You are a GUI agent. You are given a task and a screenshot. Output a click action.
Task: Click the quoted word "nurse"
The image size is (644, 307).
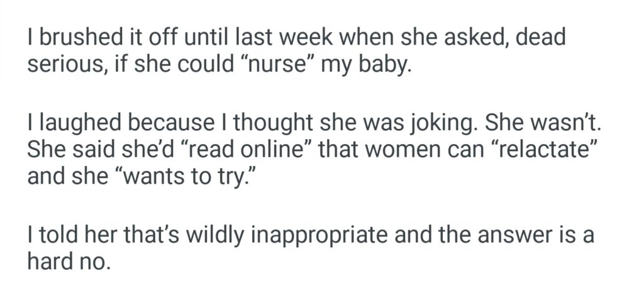point(284,65)
